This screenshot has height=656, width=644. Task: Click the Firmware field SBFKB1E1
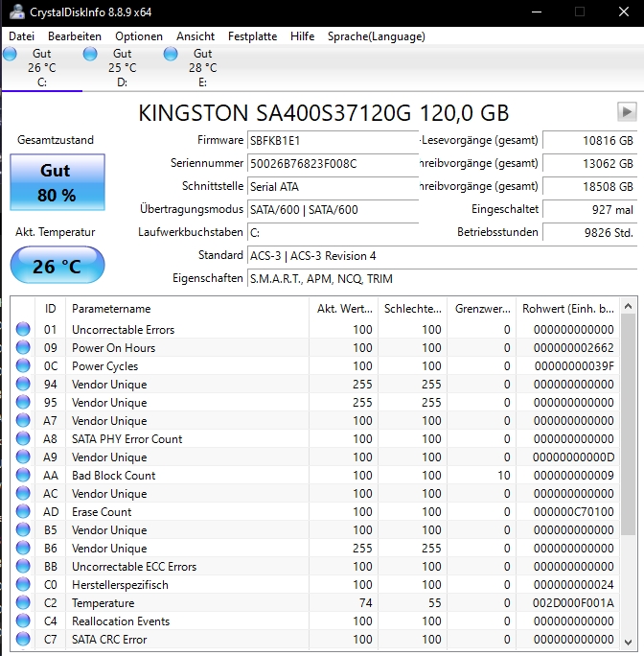point(333,141)
